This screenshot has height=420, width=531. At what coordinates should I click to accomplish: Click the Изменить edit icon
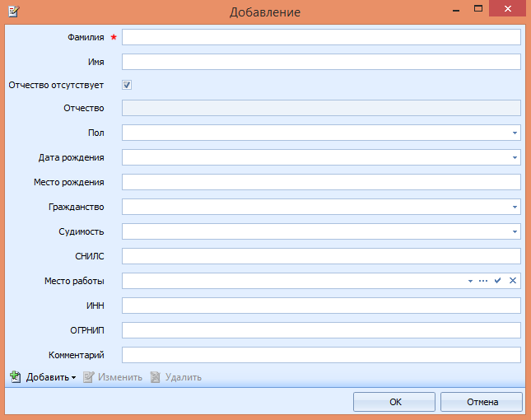(88, 377)
